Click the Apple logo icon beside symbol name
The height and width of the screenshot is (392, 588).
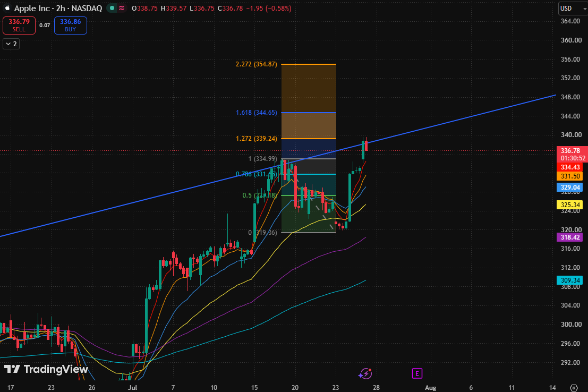coord(7,8)
